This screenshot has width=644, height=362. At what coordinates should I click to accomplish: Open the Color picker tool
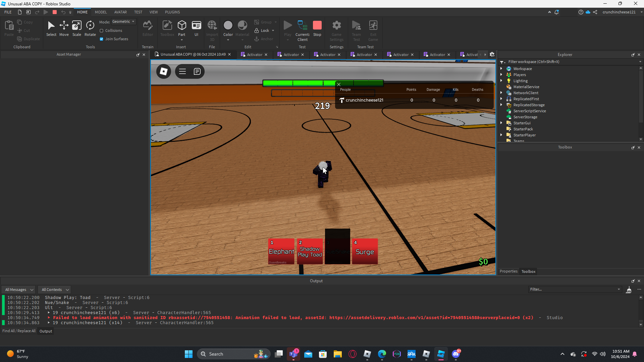coord(228,26)
